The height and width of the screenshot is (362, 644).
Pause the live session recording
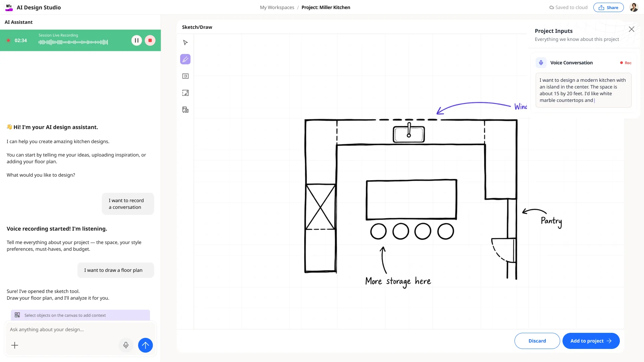tap(137, 41)
